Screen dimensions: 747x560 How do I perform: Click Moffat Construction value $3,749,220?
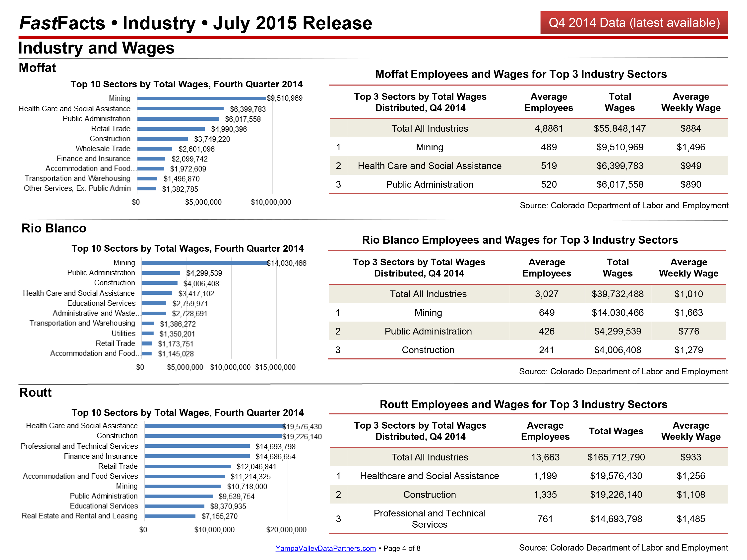212,139
